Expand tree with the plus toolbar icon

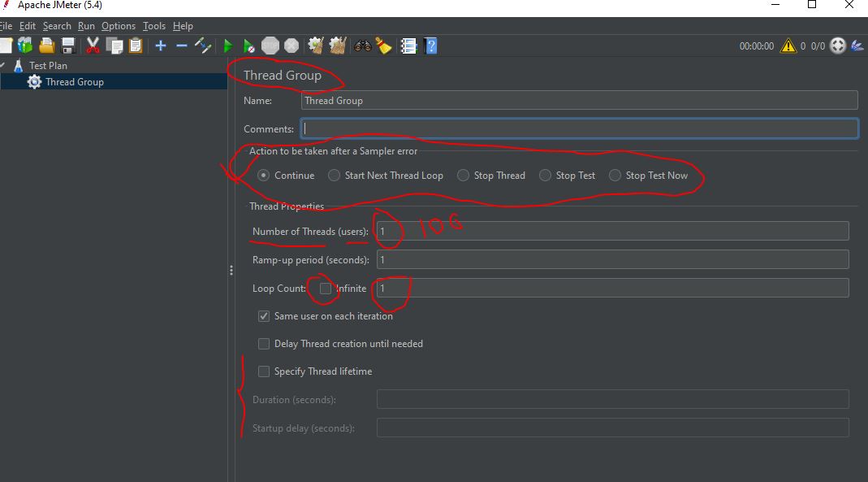click(160, 46)
